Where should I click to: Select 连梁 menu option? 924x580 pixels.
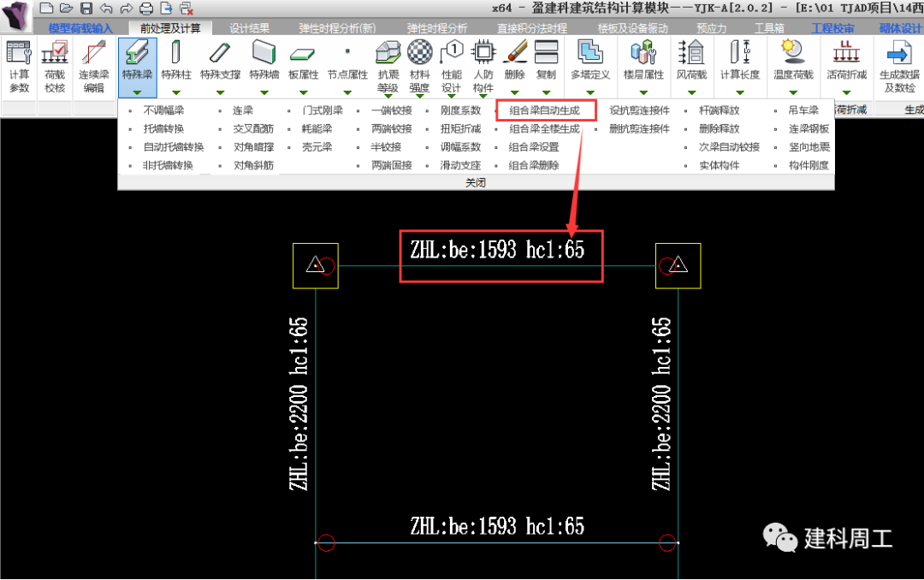(x=243, y=110)
